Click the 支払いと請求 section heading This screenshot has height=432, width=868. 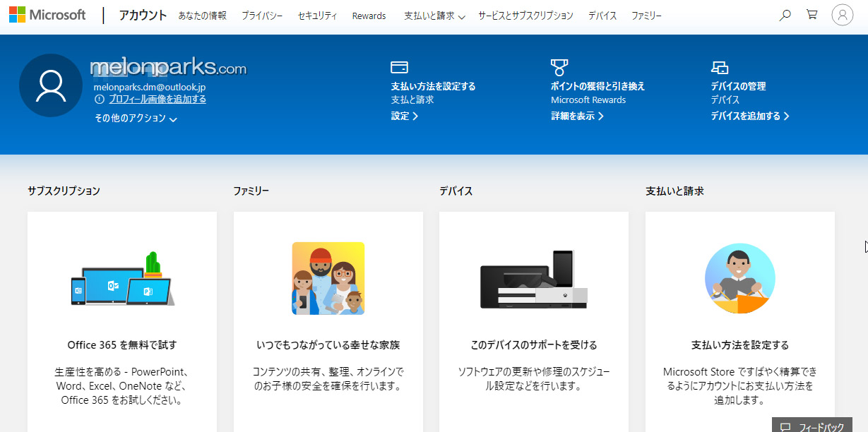[674, 191]
